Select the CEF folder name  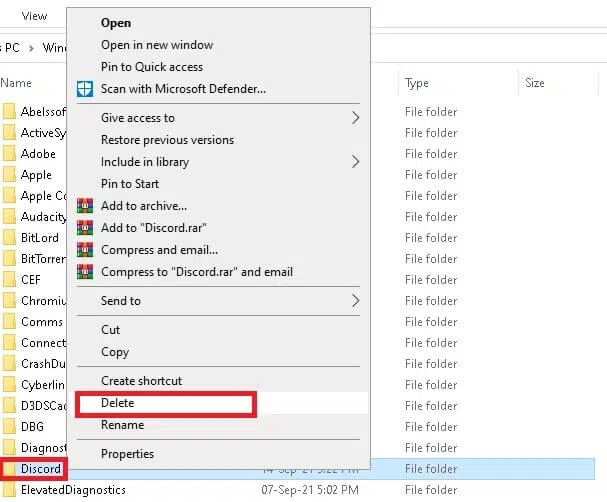coord(31,279)
